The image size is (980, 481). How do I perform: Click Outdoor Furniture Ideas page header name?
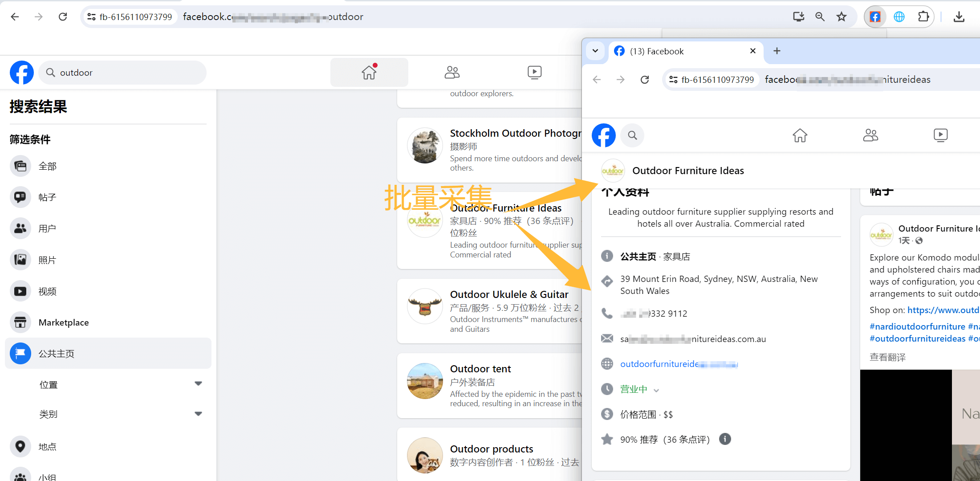click(x=688, y=171)
